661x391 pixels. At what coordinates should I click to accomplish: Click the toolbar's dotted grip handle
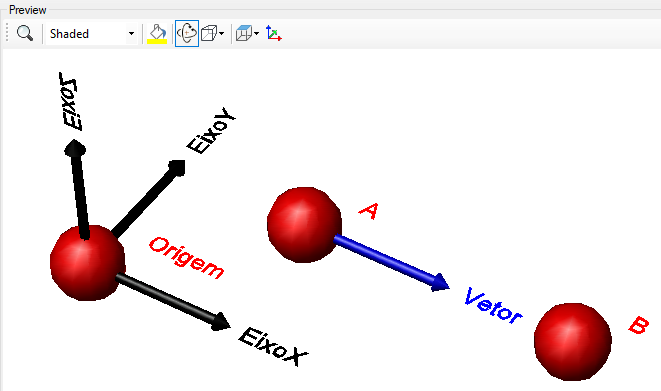(x=7, y=33)
